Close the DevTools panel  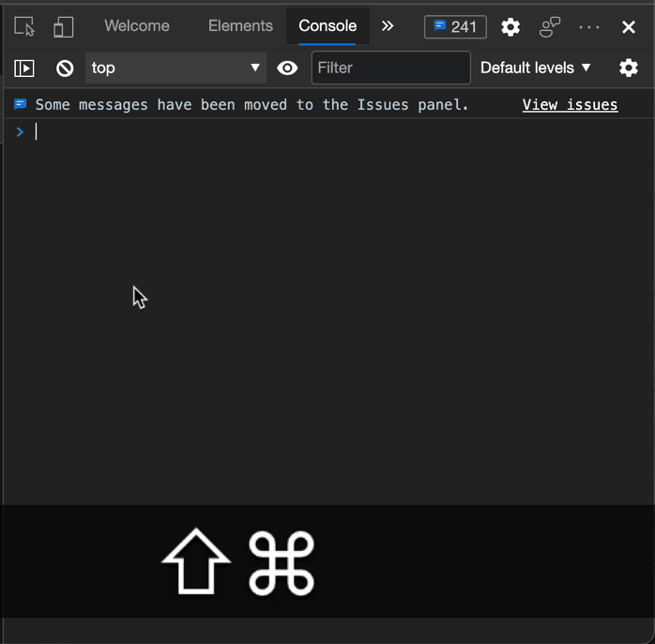pyautogui.click(x=629, y=27)
